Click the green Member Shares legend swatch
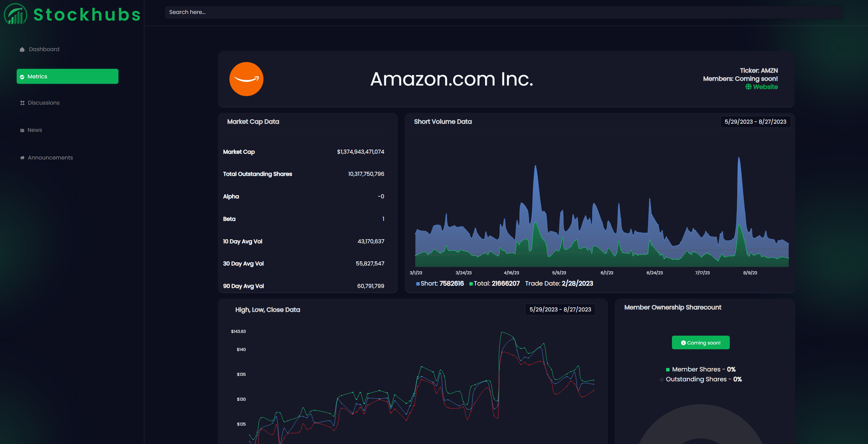The height and width of the screenshot is (444, 868). [x=668, y=370]
